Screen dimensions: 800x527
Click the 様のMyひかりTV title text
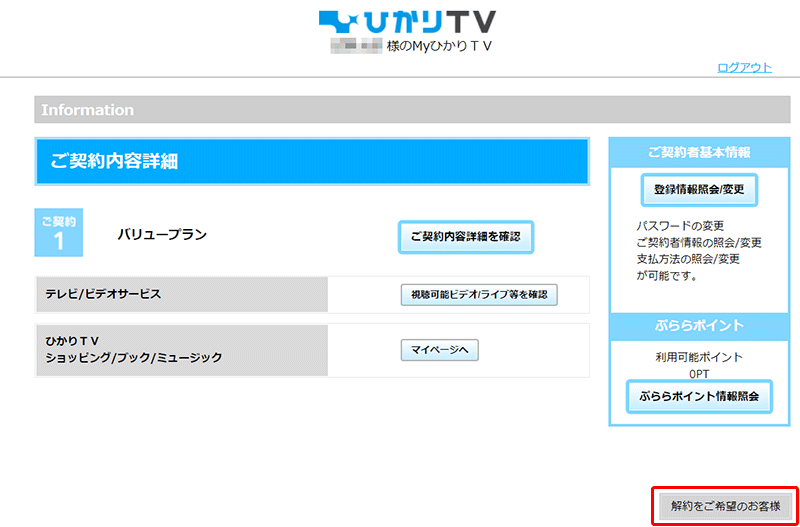(x=439, y=46)
